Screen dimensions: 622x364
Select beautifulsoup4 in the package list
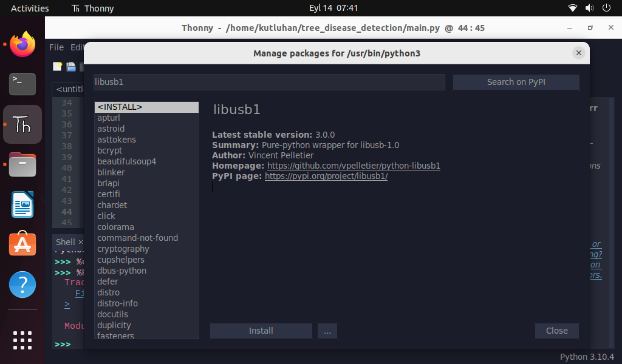click(x=126, y=161)
